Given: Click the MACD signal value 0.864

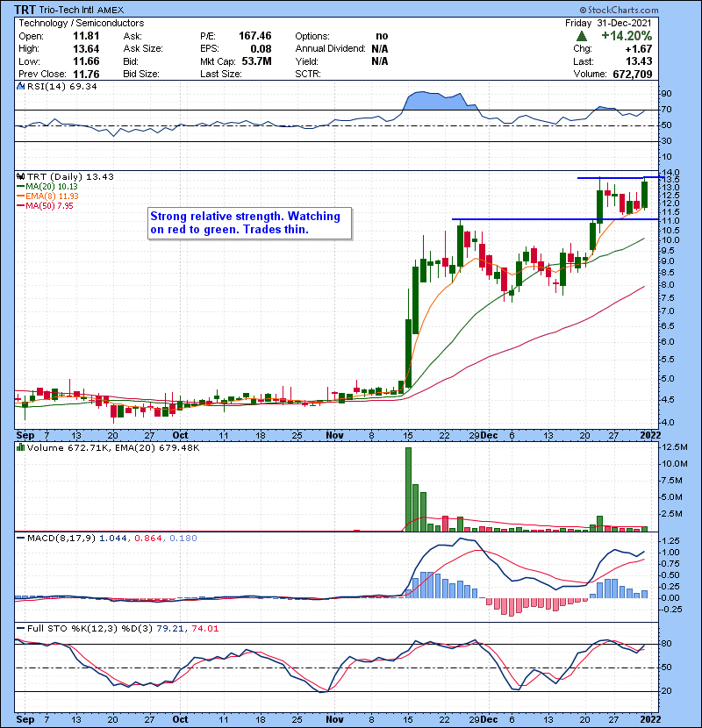Looking at the screenshot, I should [x=148, y=539].
